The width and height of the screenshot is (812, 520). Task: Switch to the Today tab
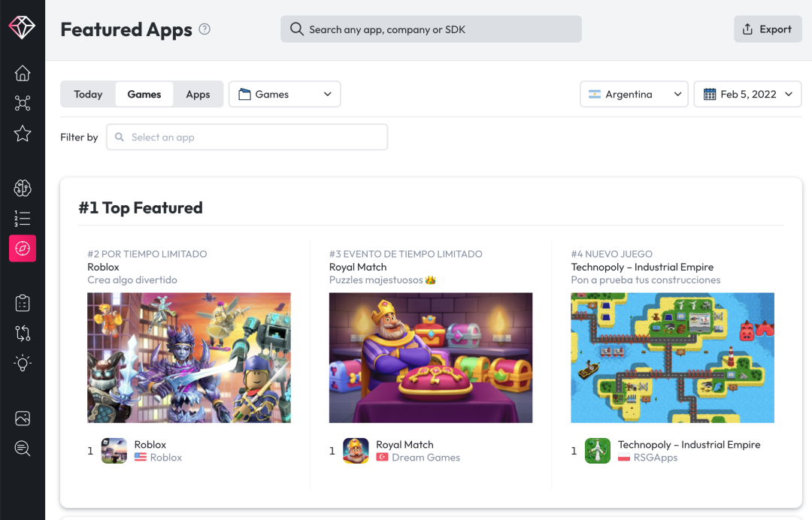88,95
